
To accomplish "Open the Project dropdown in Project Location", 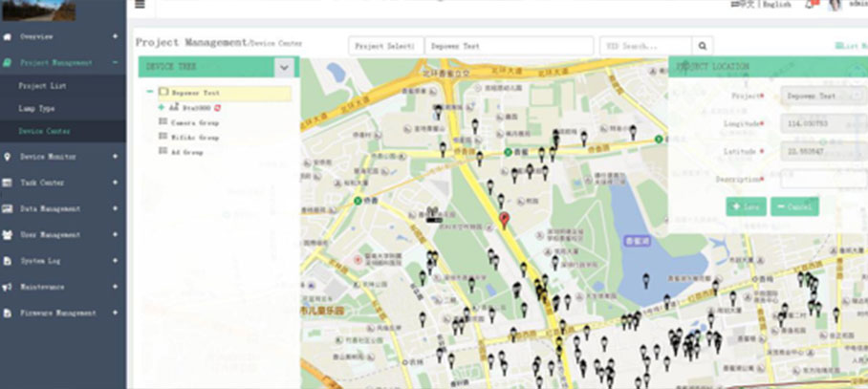I will [x=824, y=96].
